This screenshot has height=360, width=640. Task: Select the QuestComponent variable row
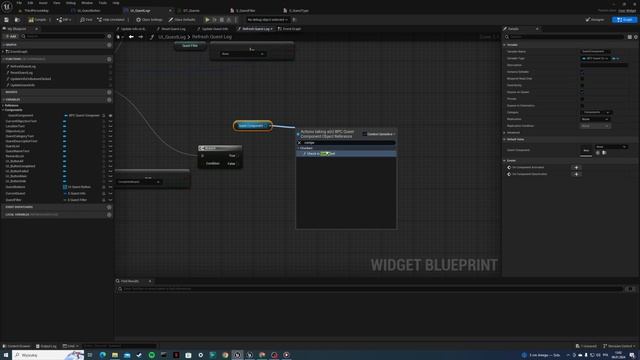pyautogui.click(x=57, y=116)
